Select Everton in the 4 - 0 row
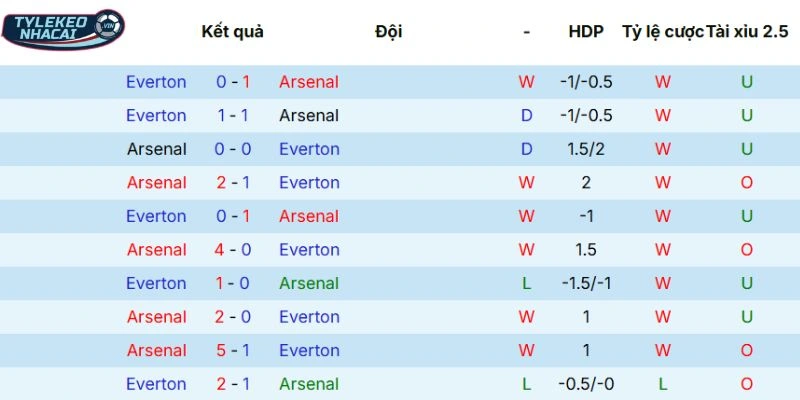This screenshot has height=400, width=800. coord(309,250)
